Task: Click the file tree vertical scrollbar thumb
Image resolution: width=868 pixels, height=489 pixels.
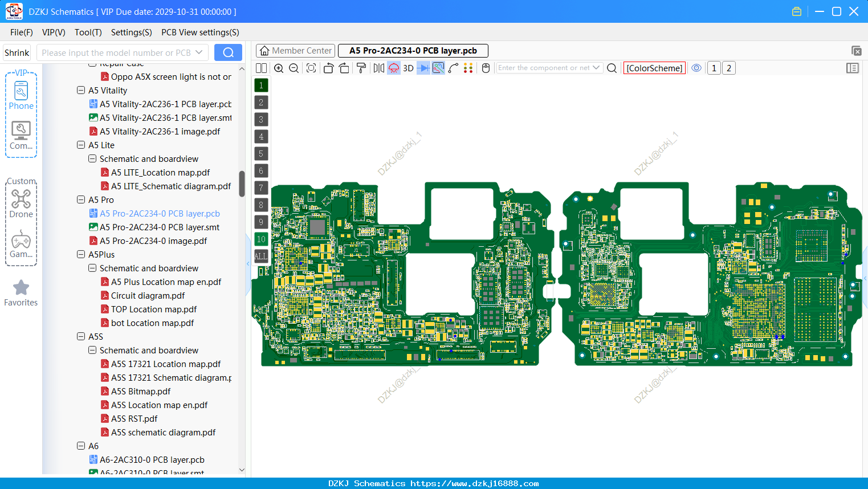Action: pos(242,184)
